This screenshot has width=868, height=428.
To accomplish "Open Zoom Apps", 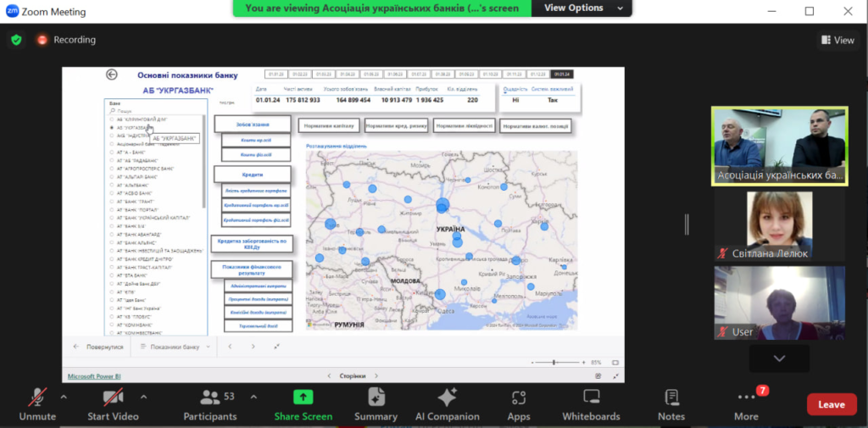I will pos(519,405).
